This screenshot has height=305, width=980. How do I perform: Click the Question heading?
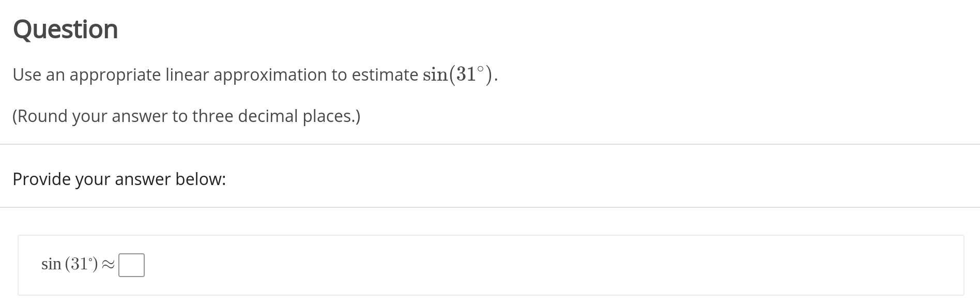coord(65,29)
